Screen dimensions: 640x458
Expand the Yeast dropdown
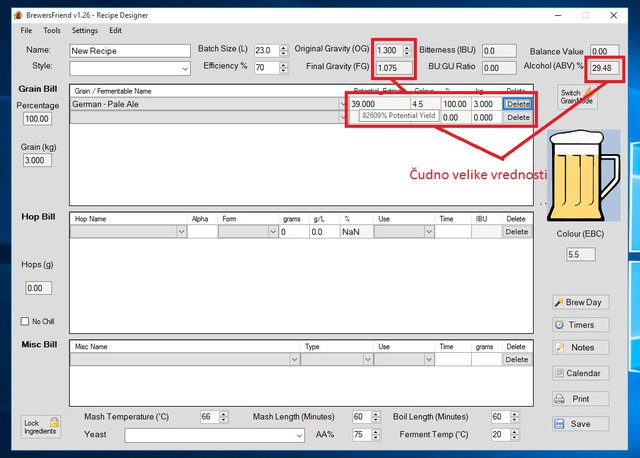click(300, 436)
